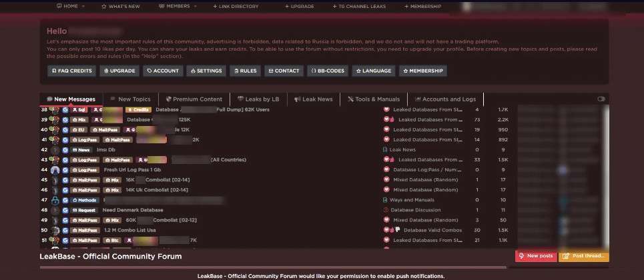Open TG Channel Leaks nav link

(360, 7)
